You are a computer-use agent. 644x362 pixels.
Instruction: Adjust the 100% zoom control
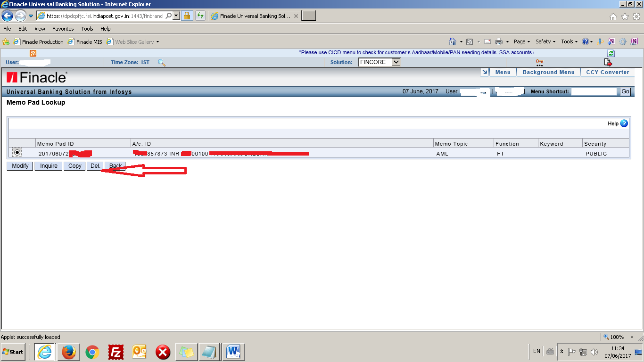click(x=619, y=337)
